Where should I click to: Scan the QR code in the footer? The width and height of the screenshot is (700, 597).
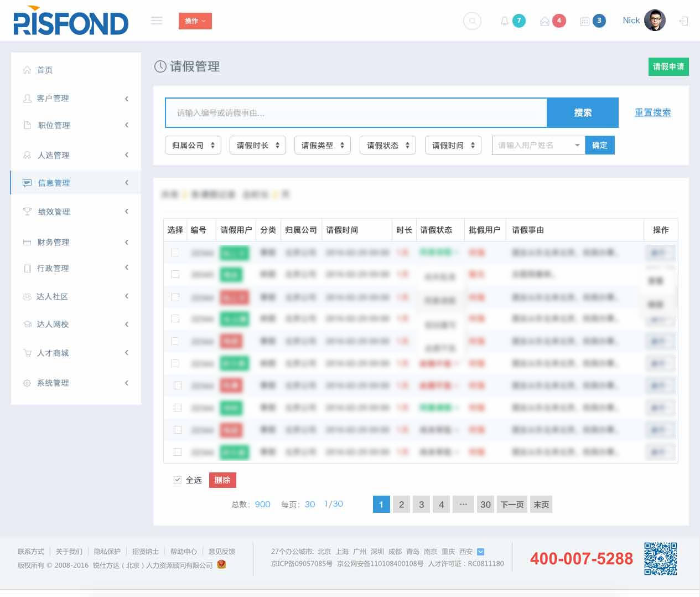click(660, 558)
